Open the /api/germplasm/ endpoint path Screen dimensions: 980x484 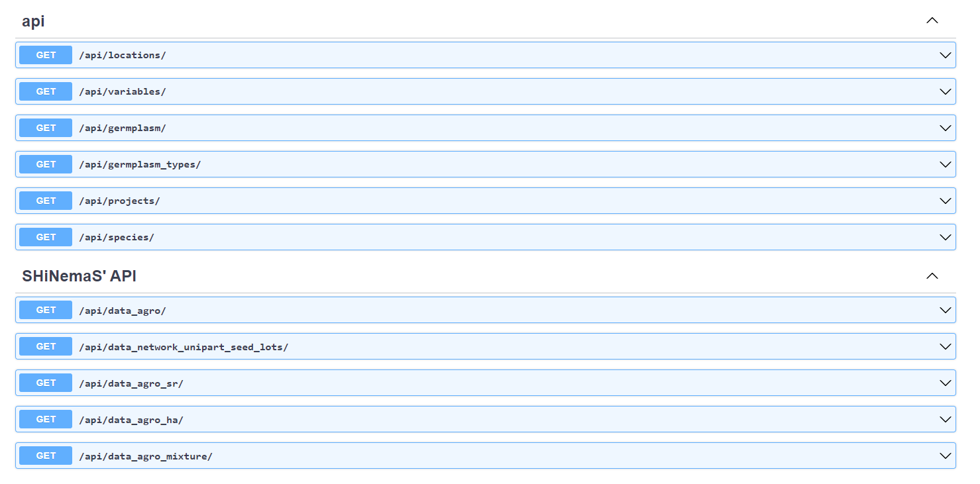[123, 128]
